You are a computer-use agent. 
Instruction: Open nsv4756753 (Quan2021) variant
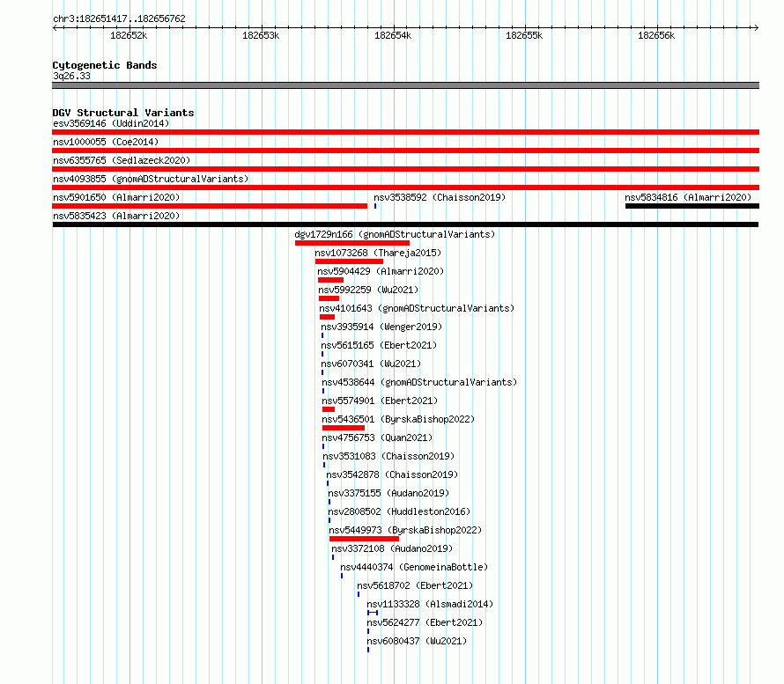pos(377,438)
